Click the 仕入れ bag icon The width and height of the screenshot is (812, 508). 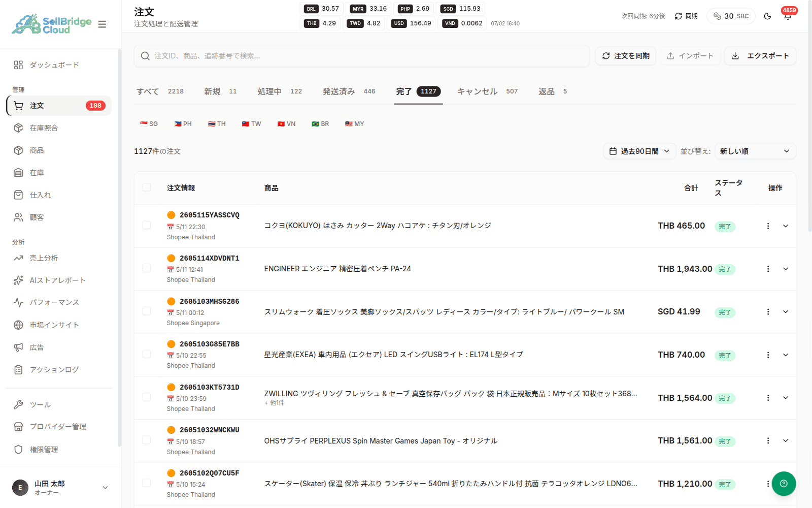click(x=18, y=195)
